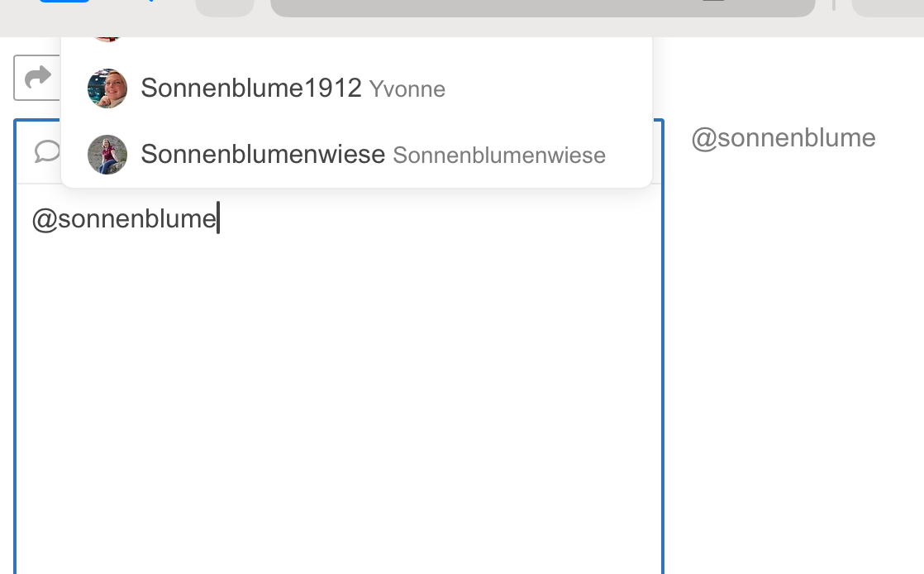This screenshot has width=924, height=574.
Task: Select the Sonnenblumenwiese username suggestion
Action: [263, 154]
